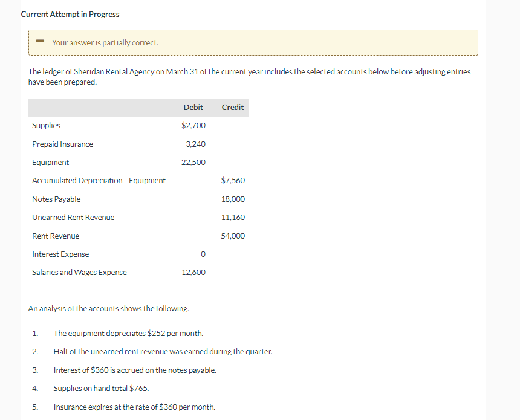Click the $7,560 credit value
Viewport: 520px width, 420px height.
pos(233,181)
